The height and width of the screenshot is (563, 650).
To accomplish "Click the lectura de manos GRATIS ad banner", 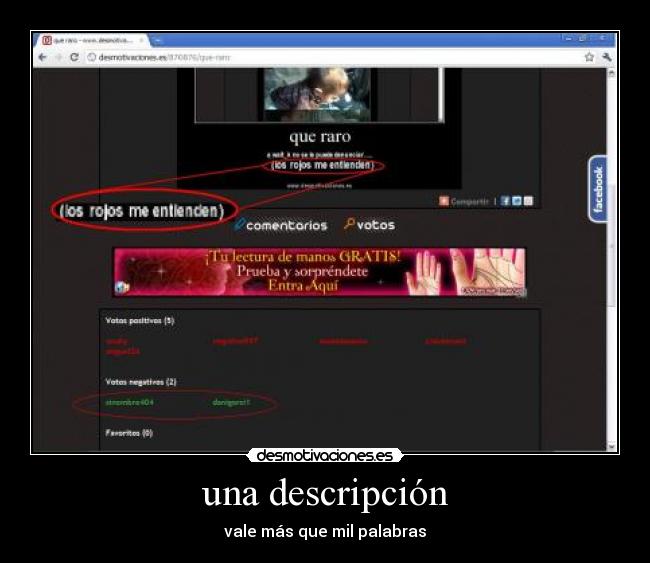I will coord(320,272).
